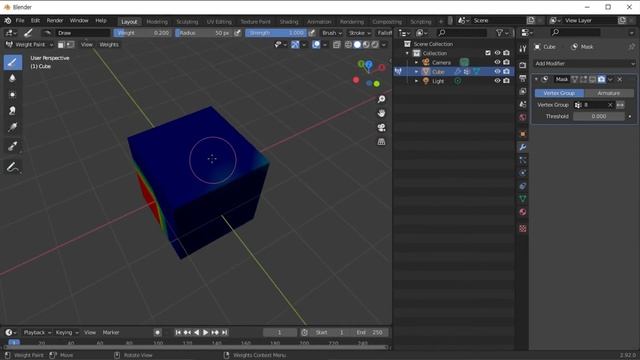Switch perspective/orthographic grid icon
Viewport: 640px width, 360px height.
coord(381,142)
